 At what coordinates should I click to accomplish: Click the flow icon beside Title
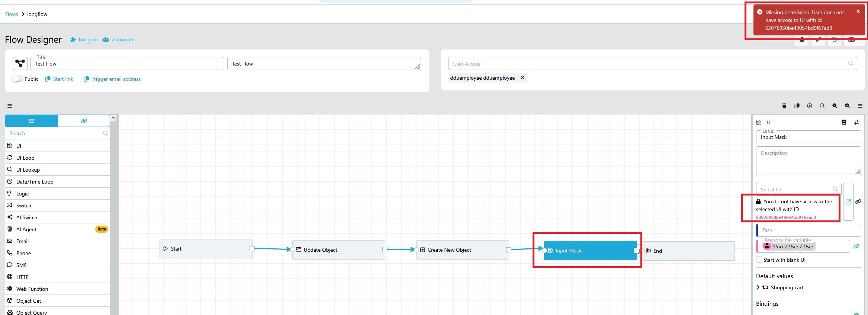click(x=20, y=63)
